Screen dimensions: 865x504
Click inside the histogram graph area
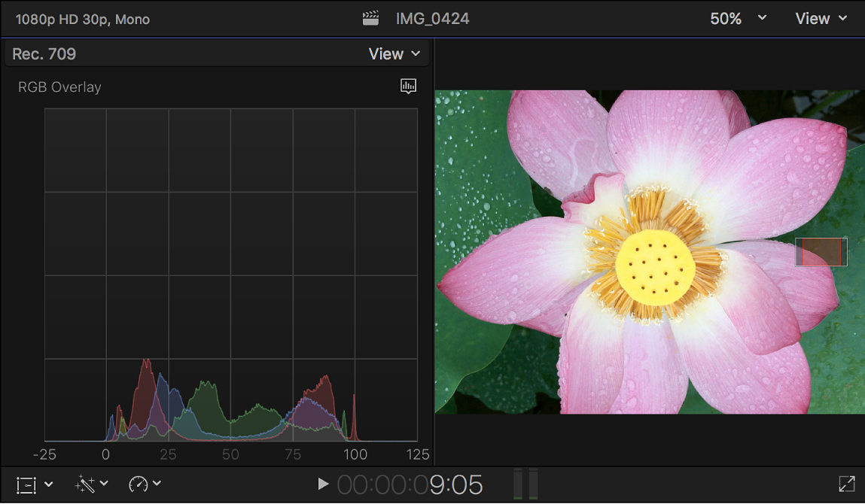pos(231,271)
